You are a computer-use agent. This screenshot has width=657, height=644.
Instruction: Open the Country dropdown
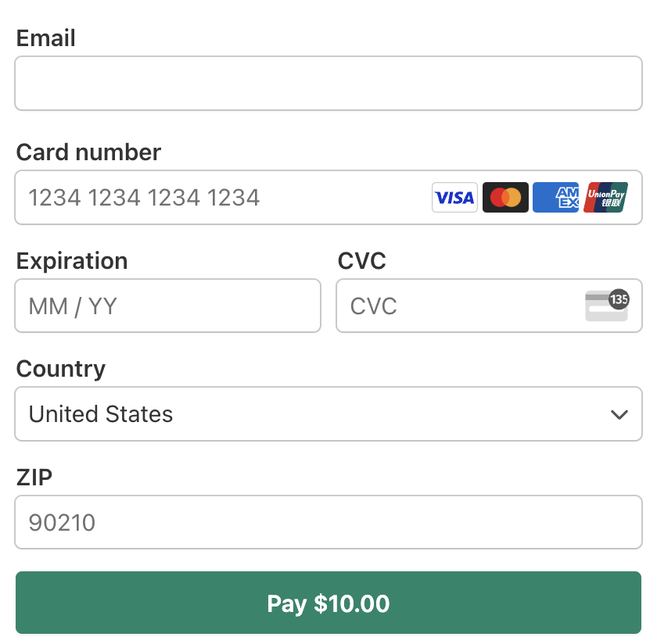click(328, 414)
